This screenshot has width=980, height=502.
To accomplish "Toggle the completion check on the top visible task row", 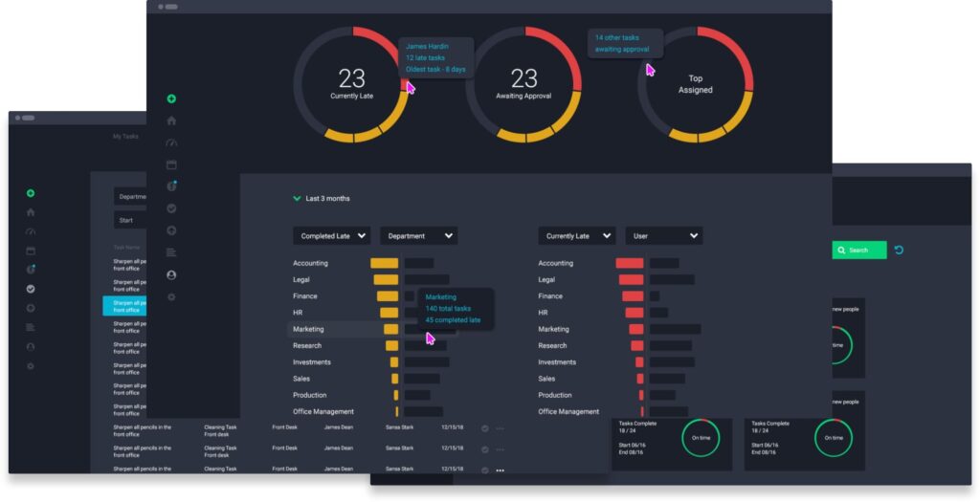I will [x=485, y=427].
